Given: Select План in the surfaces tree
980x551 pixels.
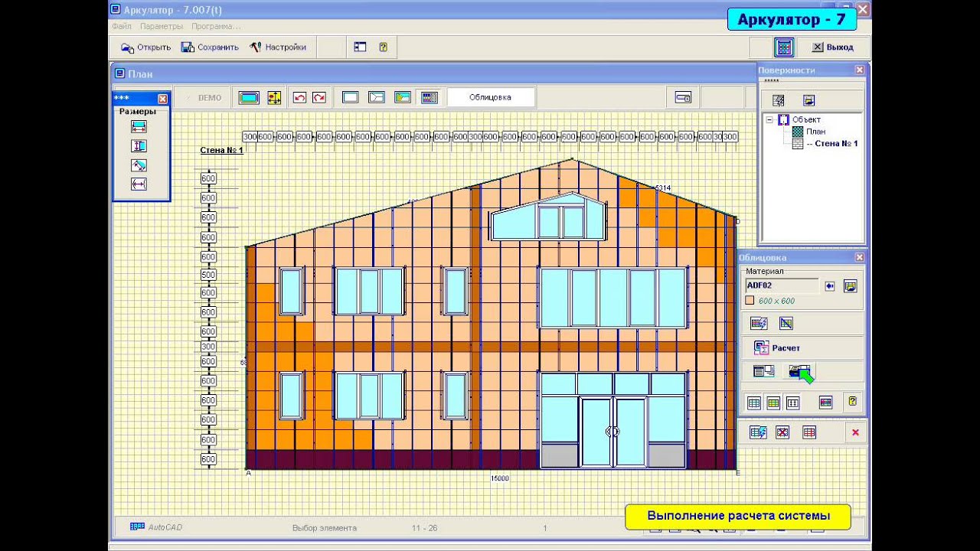Looking at the screenshot, I should click(x=815, y=132).
